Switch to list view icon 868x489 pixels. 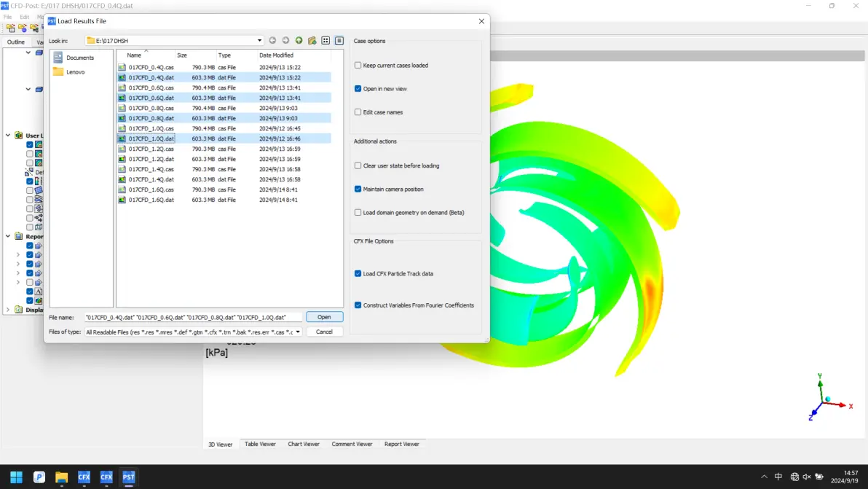tap(325, 40)
